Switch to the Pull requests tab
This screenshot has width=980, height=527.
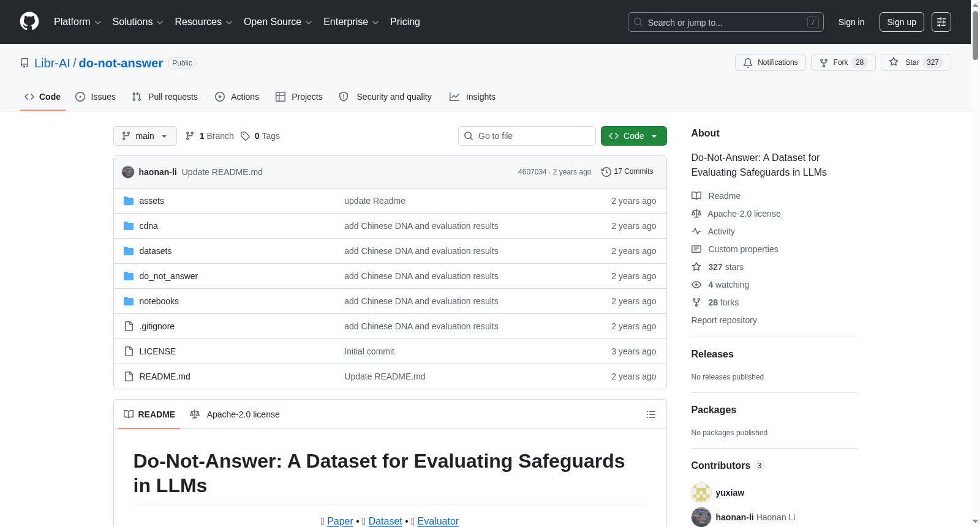pos(165,97)
